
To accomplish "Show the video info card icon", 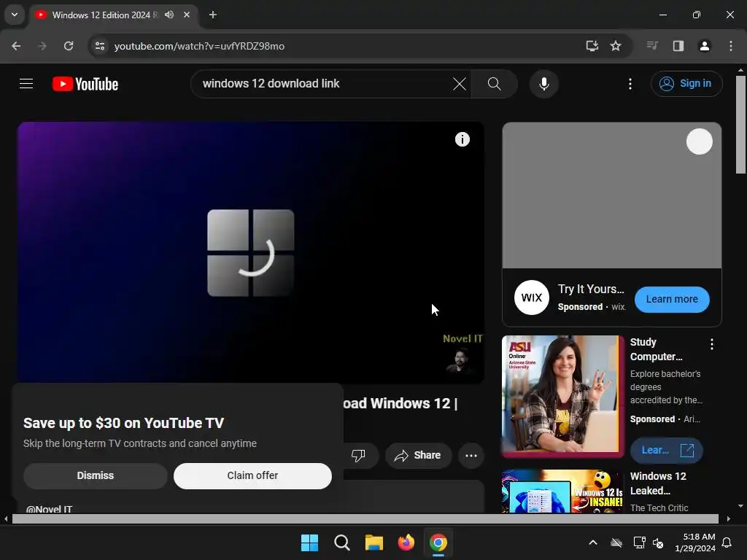I will pyautogui.click(x=462, y=139).
